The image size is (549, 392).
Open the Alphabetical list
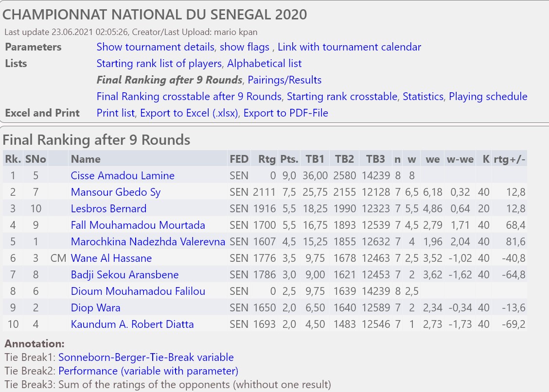tap(265, 63)
